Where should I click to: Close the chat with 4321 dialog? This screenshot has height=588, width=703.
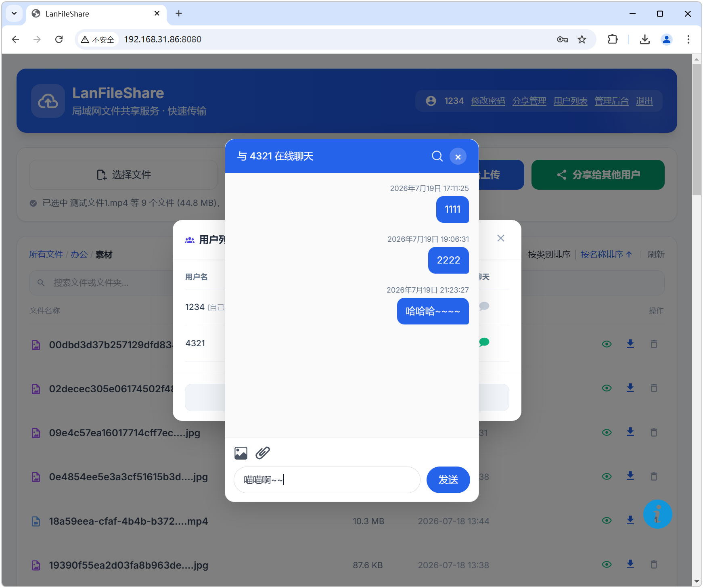coord(458,157)
